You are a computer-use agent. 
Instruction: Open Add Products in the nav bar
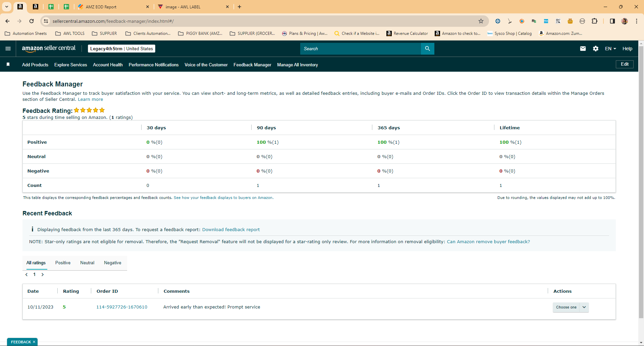pos(35,65)
